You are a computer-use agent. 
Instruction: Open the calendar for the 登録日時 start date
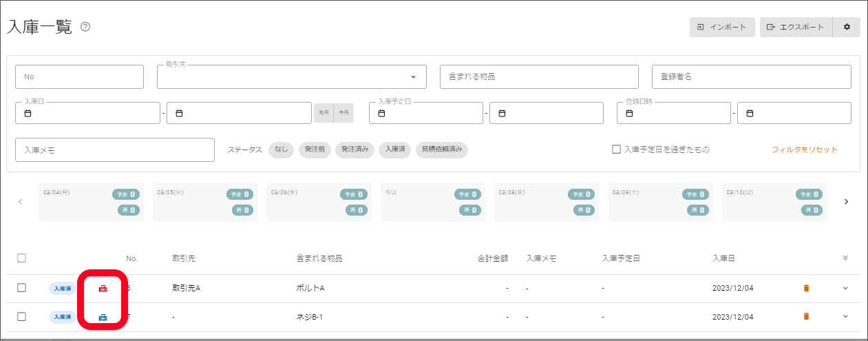pos(630,113)
